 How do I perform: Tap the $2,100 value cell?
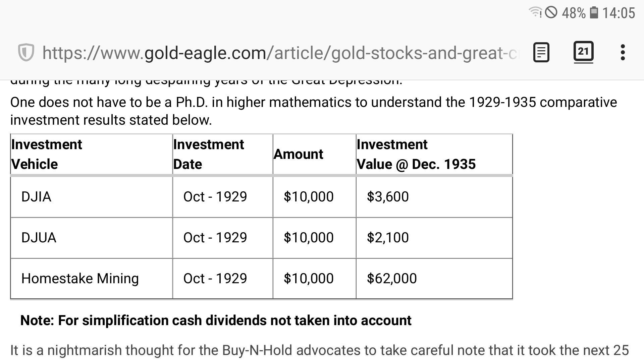click(x=388, y=238)
